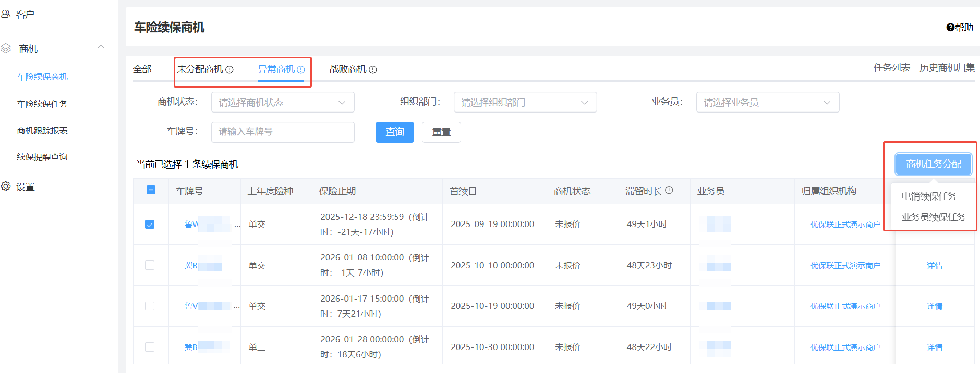Open the 任务列表 link
The image size is (980, 373).
click(x=892, y=68)
